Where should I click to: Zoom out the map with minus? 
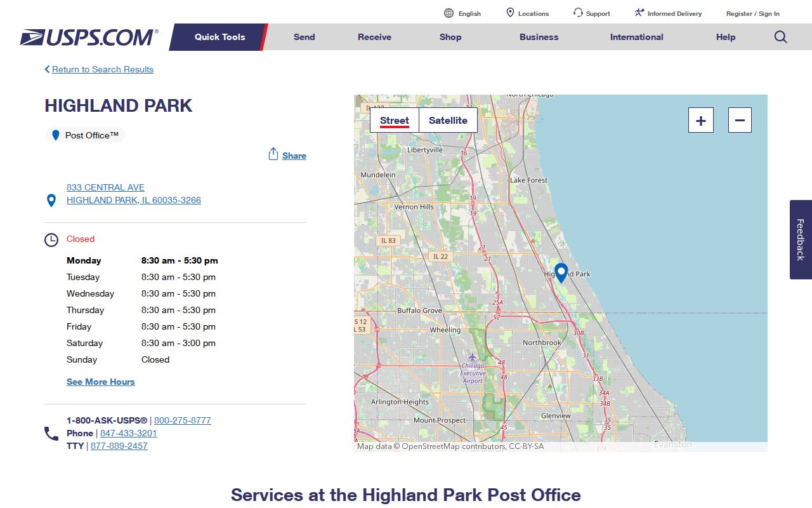coord(740,120)
